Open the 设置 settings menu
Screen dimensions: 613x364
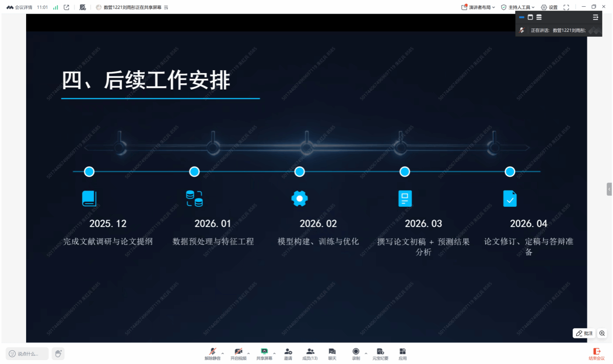coord(550,7)
